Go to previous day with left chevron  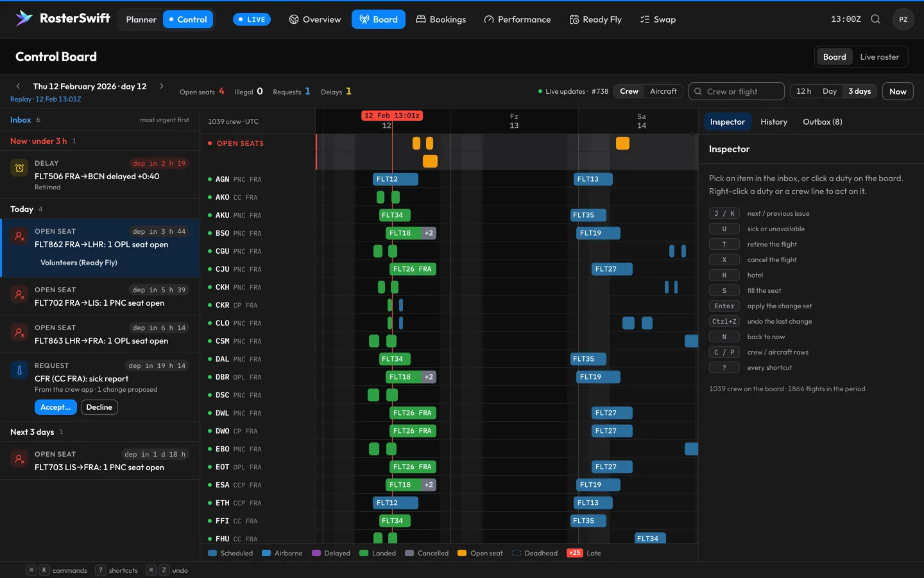tap(18, 86)
